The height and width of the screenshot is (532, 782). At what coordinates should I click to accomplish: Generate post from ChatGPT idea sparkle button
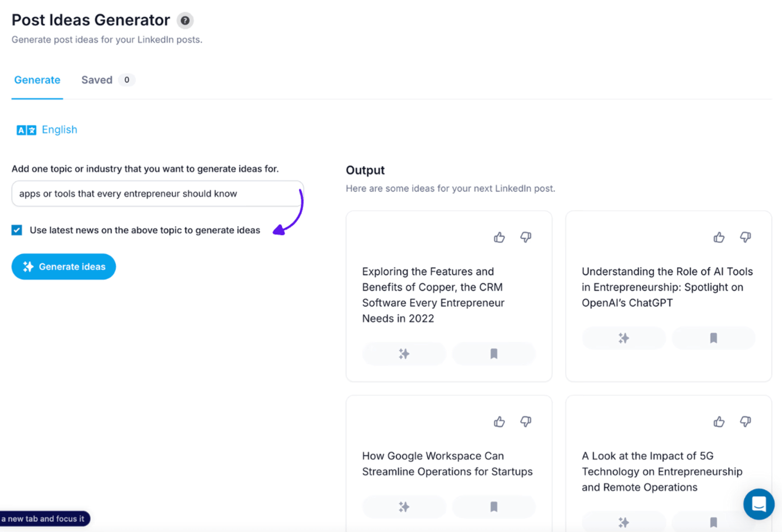(624, 338)
